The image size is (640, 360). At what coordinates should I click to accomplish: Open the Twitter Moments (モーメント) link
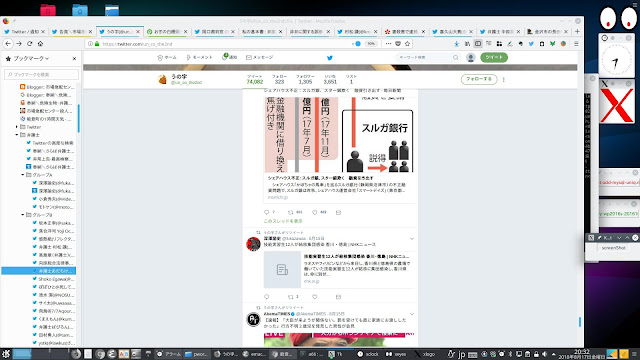click(x=199, y=58)
